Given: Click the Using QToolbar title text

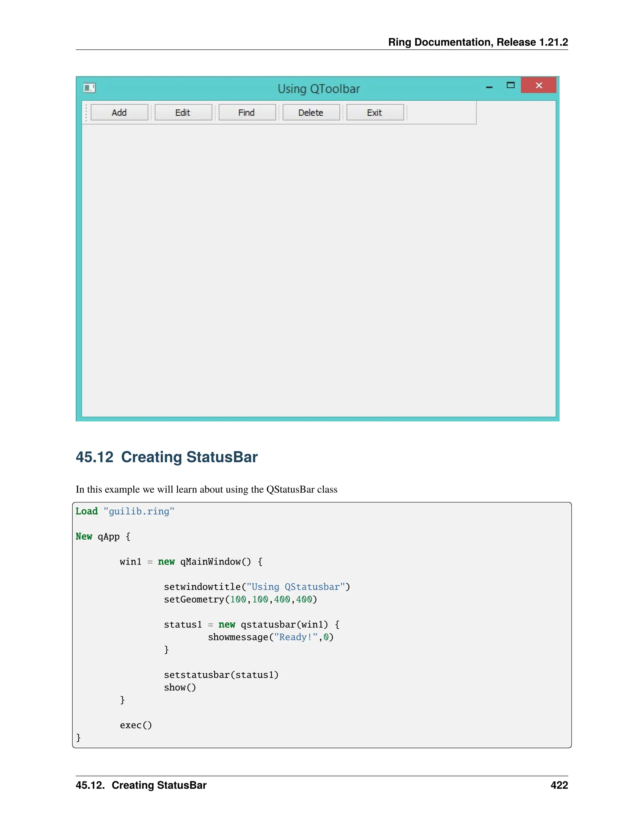Looking at the screenshot, I should pyautogui.click(x=319, y=89).
